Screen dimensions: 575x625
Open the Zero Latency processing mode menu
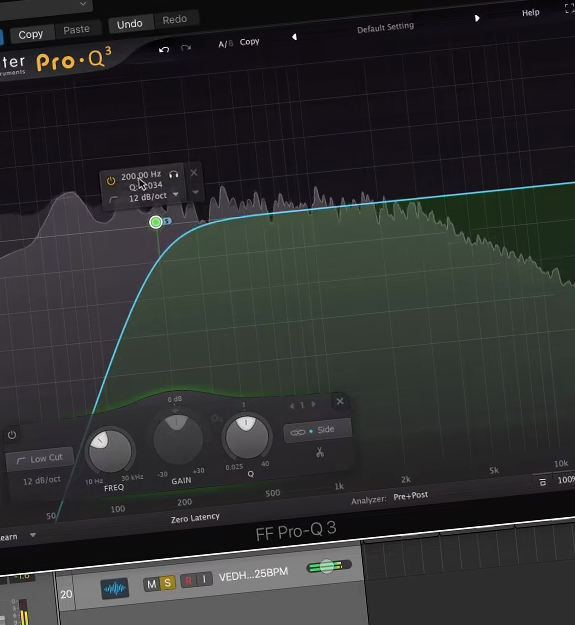click(195, 519)
